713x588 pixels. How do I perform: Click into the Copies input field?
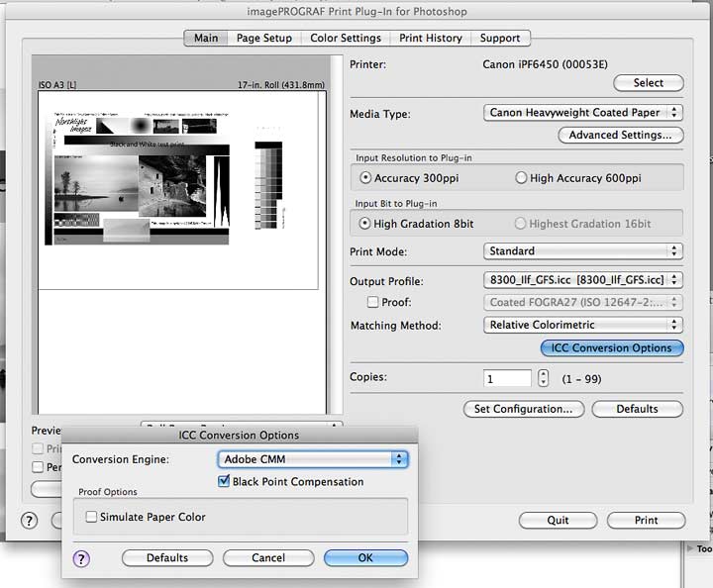click(x=507, y=378)
